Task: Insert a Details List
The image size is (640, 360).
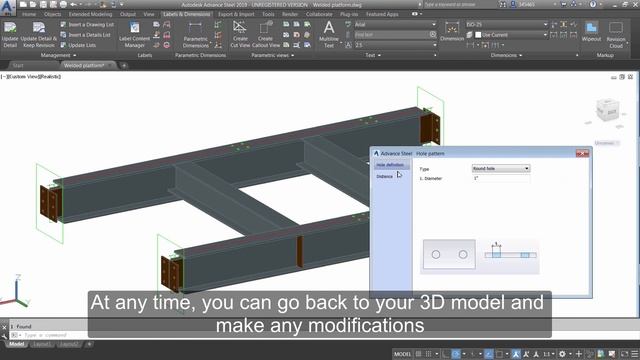Action: pos(86,35)
